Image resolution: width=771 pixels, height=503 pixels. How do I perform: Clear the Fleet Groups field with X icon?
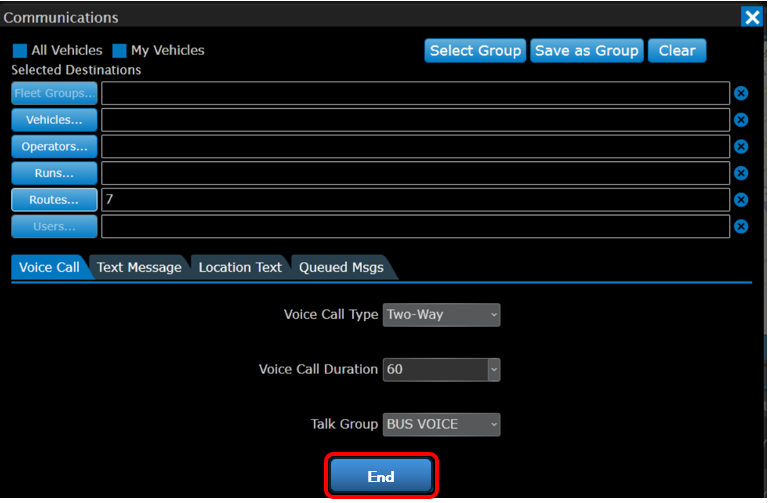(x=741, y=94)
